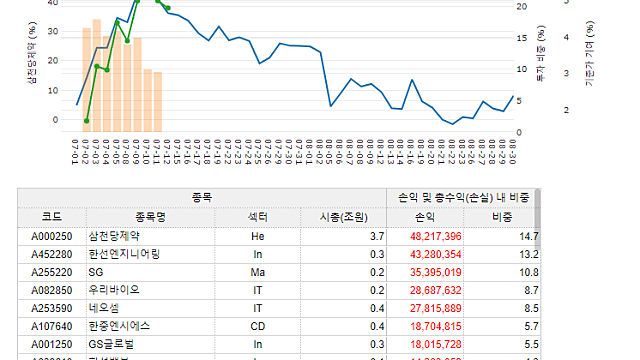Sort by the 종목명 column header
Screen dimensions: 640x360
pyautogui.click(x=150, y=217)
